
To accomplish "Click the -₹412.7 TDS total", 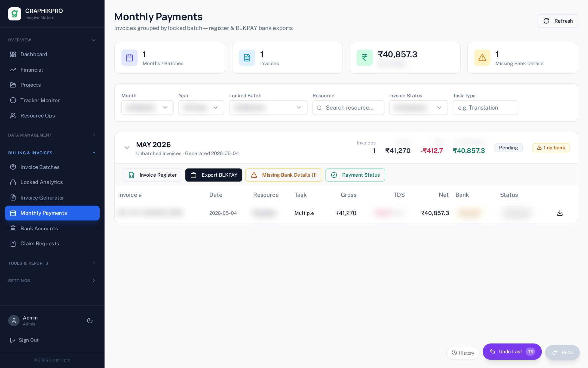I will coord(432,150).
